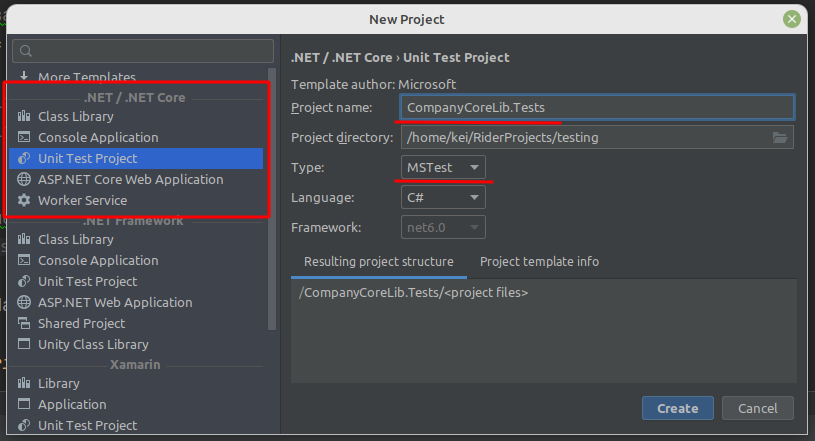The image size is (815, 441).
Task: Choose the Xamarin Application template
Action: [72, 404]
